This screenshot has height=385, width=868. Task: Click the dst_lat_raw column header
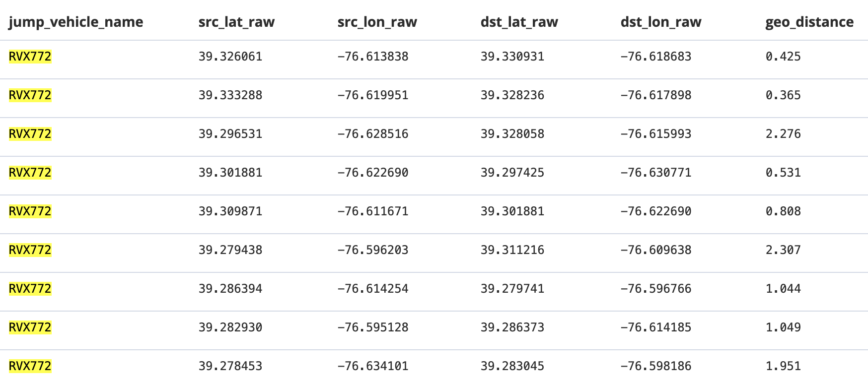(x=519, y=22)
